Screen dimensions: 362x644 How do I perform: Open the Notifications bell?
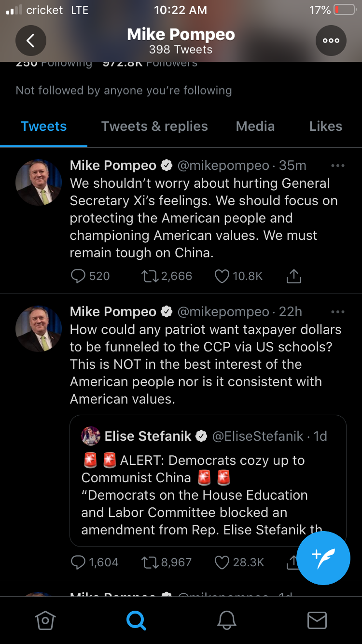coord(226,620)
